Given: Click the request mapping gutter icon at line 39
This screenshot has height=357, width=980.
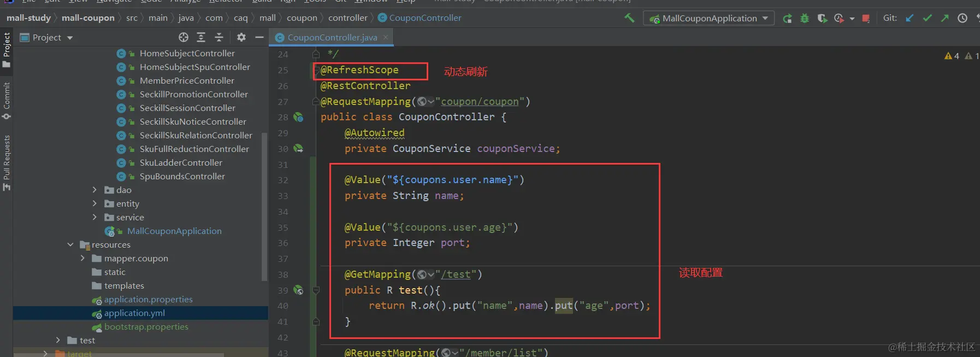Looking at the screenshot, I should (298, 290).
